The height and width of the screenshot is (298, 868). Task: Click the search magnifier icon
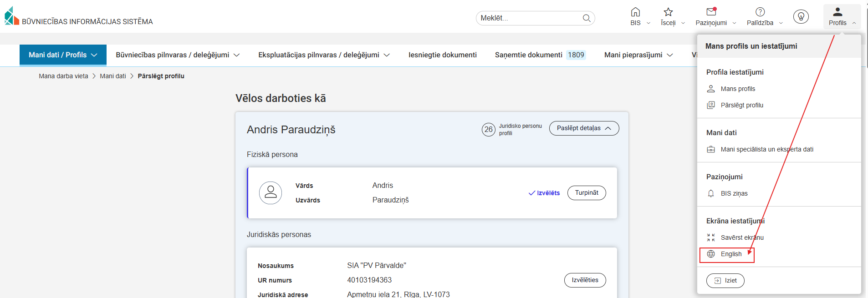[587, 18]
